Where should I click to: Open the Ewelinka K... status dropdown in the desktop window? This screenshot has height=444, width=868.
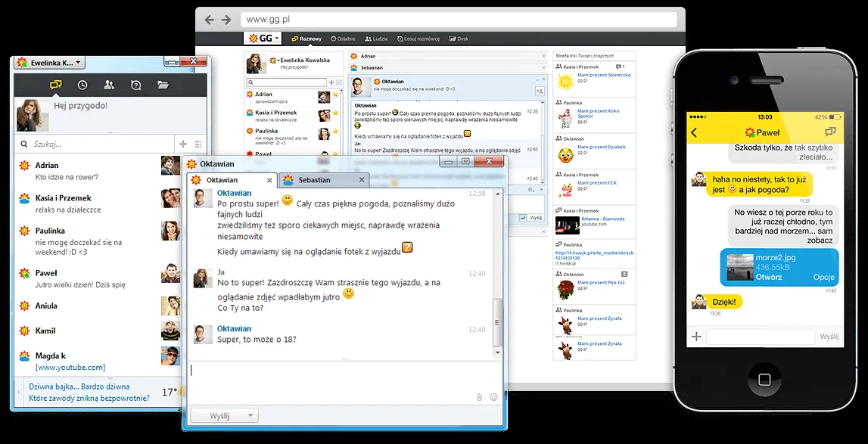tap(50, 63)
